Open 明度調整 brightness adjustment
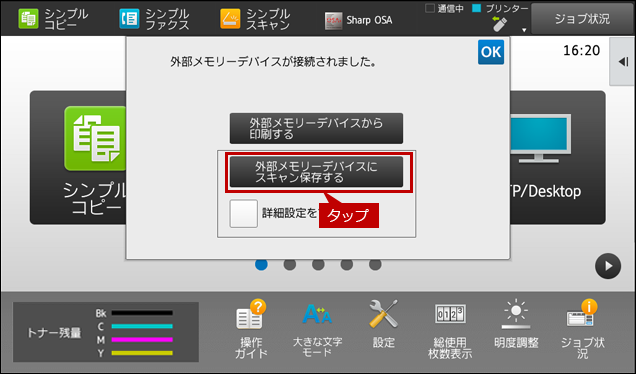Screen dimensions: 636x374 click(516, 324)
